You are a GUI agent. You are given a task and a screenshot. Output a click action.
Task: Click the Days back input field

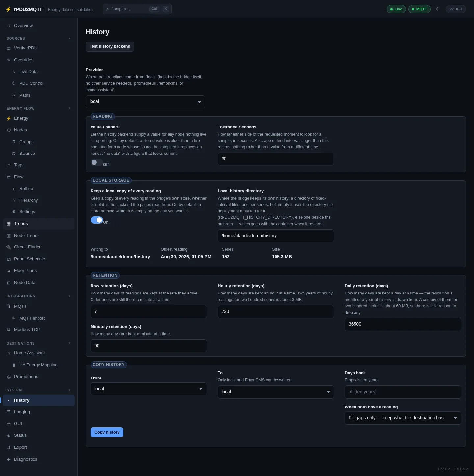coord(403,392)
